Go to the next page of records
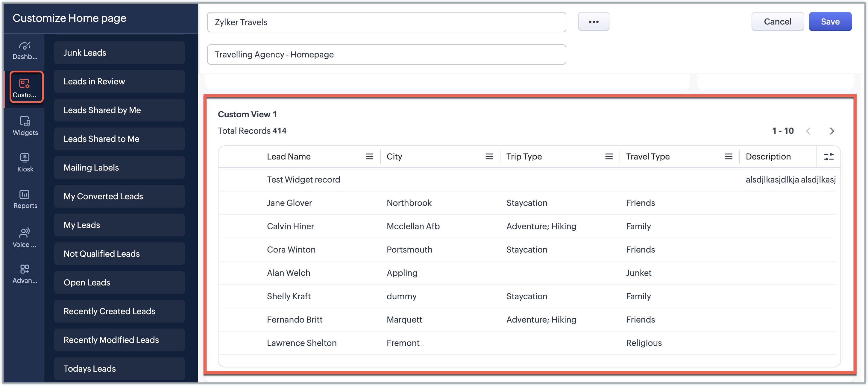Viewport: 868px width, 386px height. (831, 131)
